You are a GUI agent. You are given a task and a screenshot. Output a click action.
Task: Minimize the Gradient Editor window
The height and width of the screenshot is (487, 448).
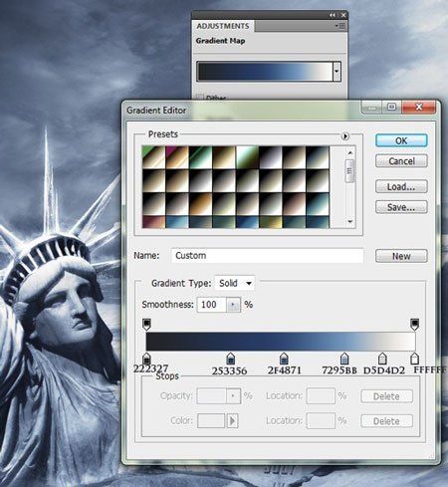(372, 108)
